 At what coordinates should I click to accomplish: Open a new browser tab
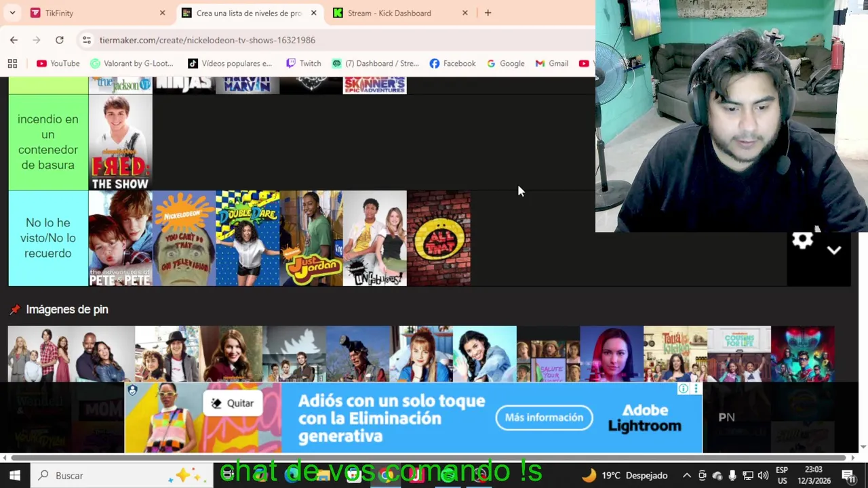tap(488, 13)
